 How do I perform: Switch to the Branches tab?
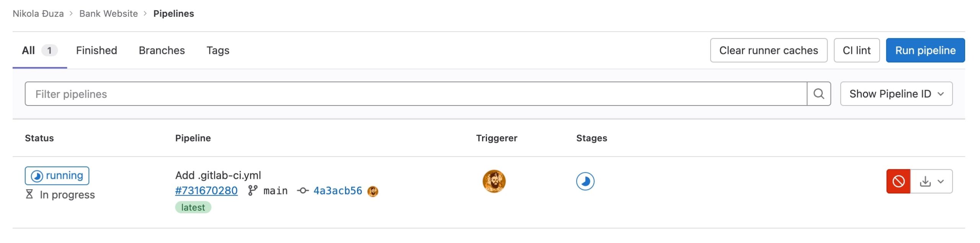pos(162,50)
